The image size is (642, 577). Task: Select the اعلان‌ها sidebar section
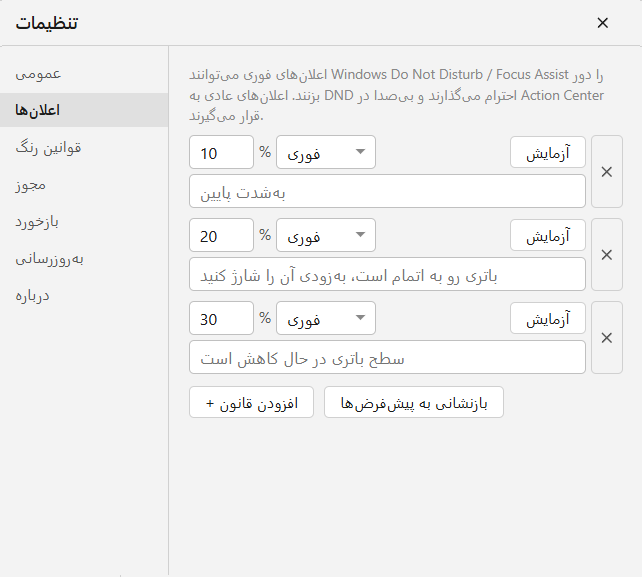[84, 110]
